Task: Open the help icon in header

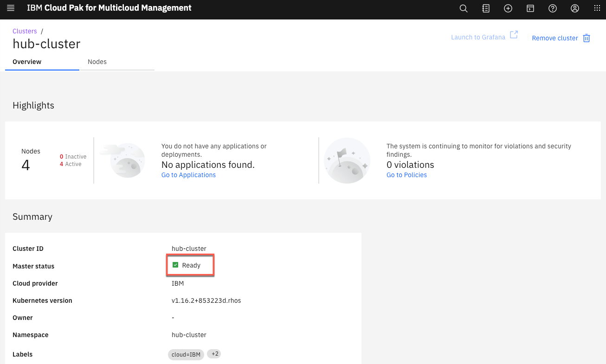Action: coord(552,8)
